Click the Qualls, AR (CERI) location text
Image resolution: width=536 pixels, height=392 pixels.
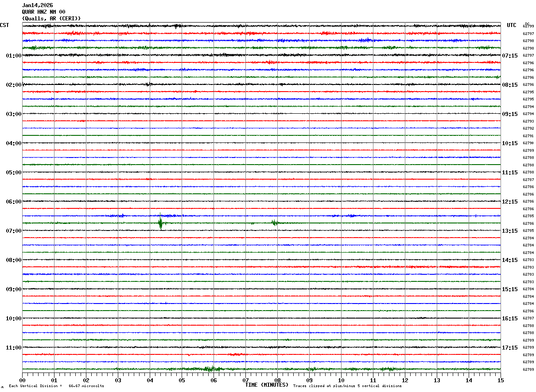[x=51, y=19]
